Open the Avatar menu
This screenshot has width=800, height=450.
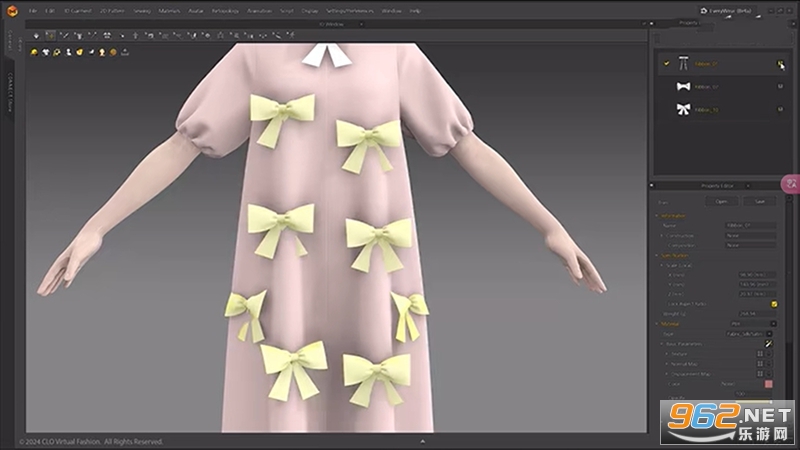[x=196, y=11]
